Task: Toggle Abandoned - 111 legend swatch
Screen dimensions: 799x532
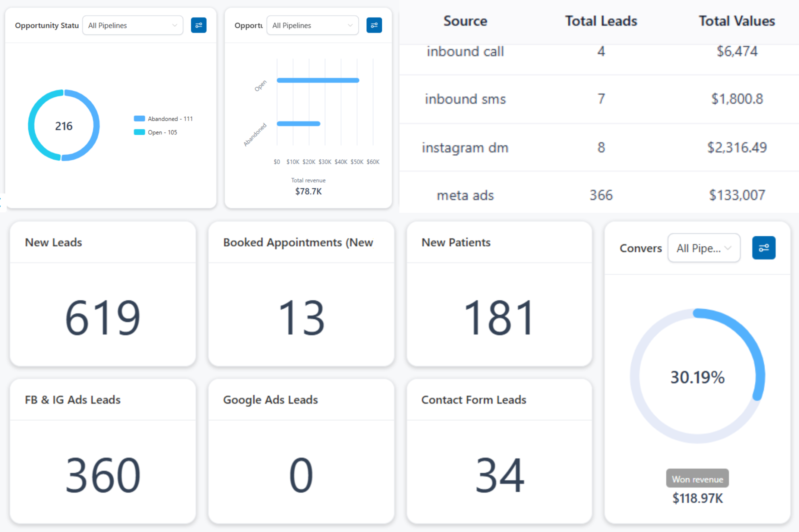Action: (139, 118)
